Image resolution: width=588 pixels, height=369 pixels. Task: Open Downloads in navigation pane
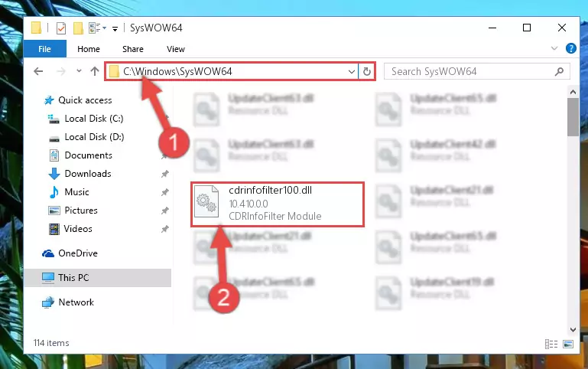tap(88, 174)
